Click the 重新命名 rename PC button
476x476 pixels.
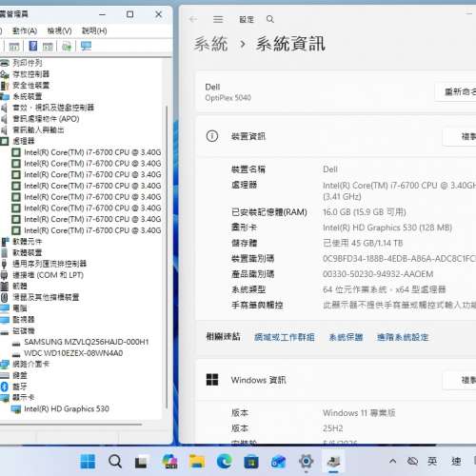[456, 92]
